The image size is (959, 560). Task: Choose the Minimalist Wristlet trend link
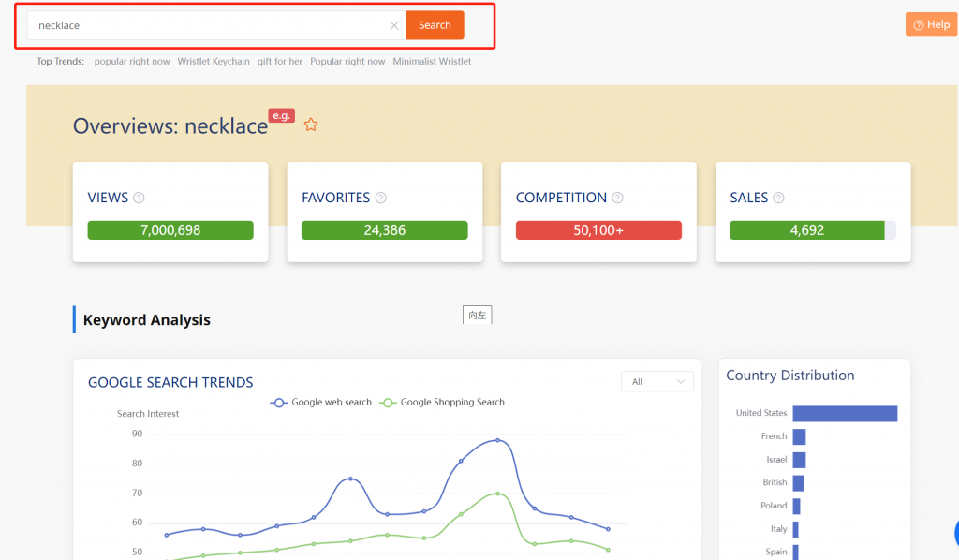432,62
